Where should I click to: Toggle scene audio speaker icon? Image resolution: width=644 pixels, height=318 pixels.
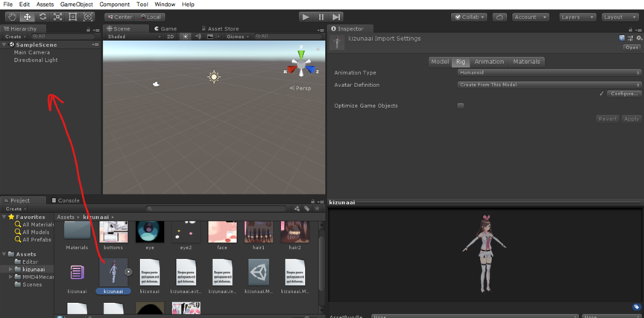pyautogui.click(x=198, y=36)
